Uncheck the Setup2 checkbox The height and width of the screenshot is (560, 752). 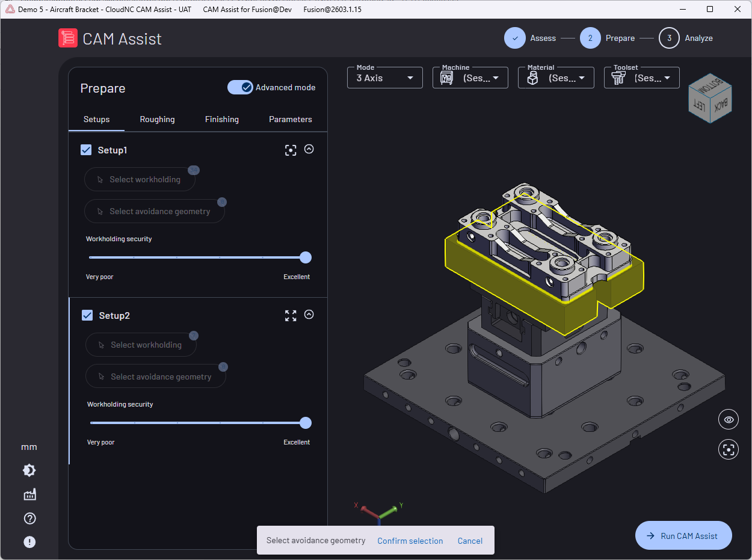[x=87, y=315]
